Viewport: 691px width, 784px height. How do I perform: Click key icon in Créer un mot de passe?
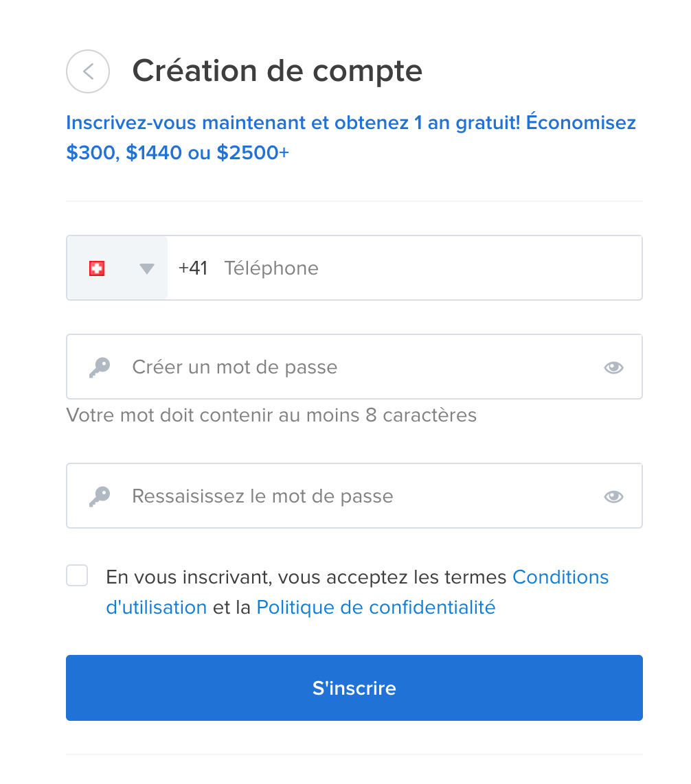coord(100,367)
